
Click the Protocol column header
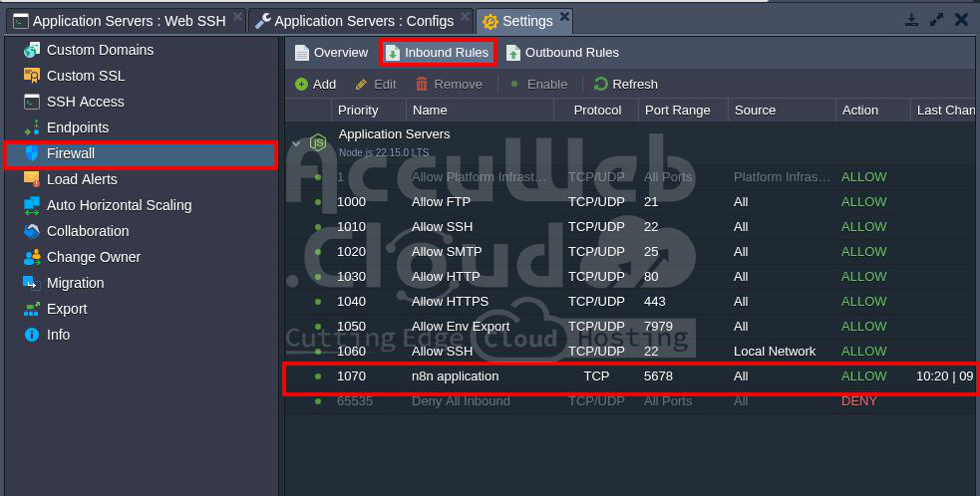597,111
